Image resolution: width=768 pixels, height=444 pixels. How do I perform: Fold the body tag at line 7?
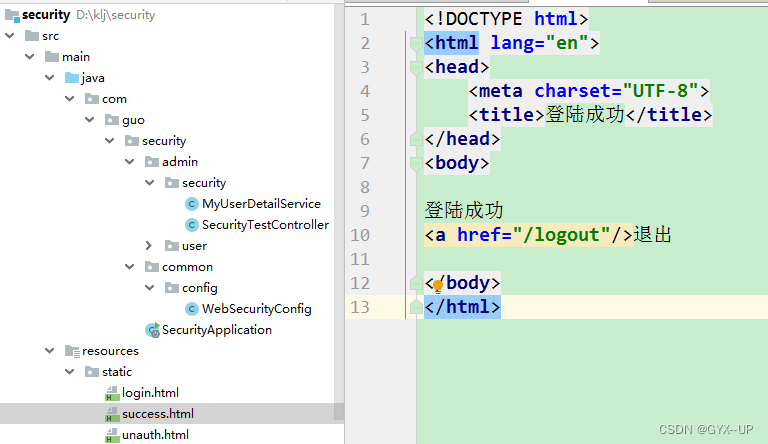click(x=416, y=164)
